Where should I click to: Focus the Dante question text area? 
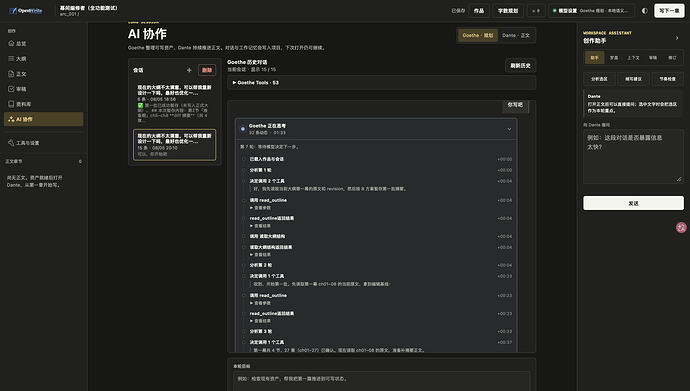[x=633, y=156]
